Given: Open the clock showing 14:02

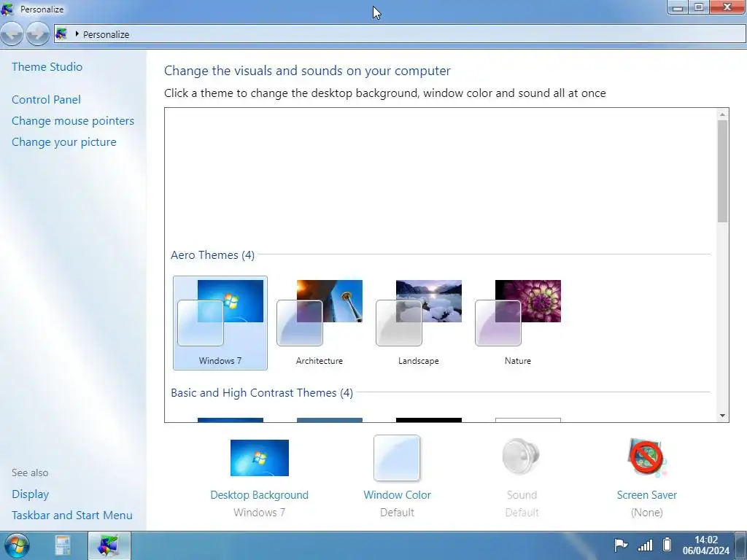Looking at the screenshot, I should coord(706,545).
